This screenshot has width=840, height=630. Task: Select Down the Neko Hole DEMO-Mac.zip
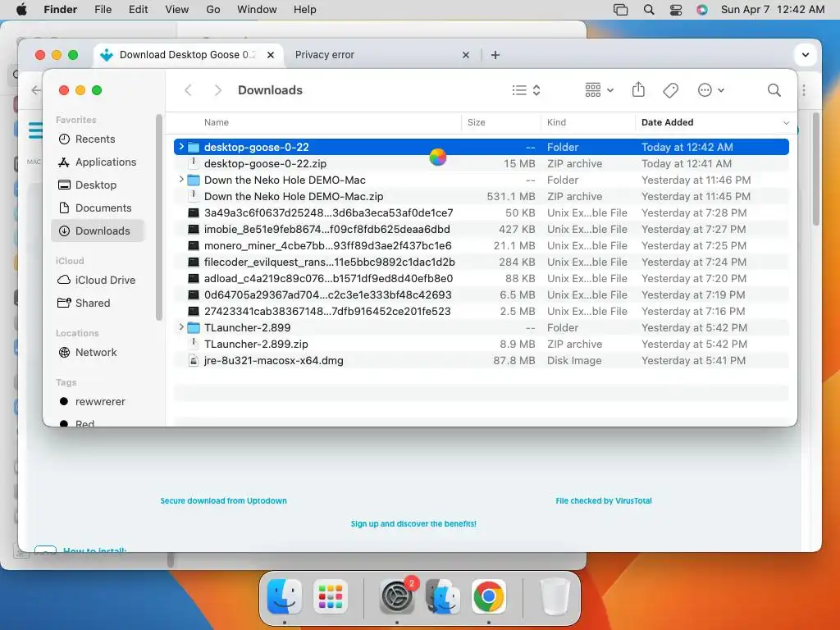click(481, 196)
